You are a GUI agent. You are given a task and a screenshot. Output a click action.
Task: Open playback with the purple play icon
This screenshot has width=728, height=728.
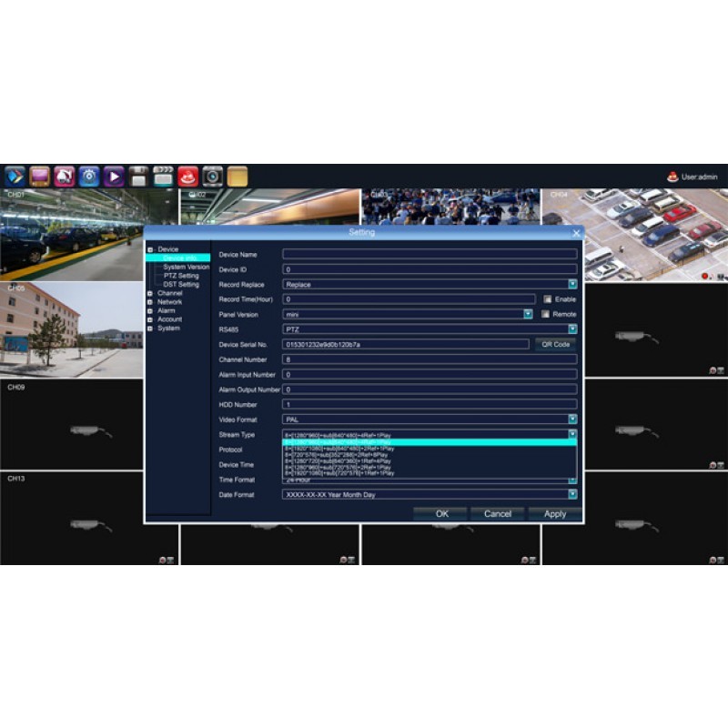point(114,177)
